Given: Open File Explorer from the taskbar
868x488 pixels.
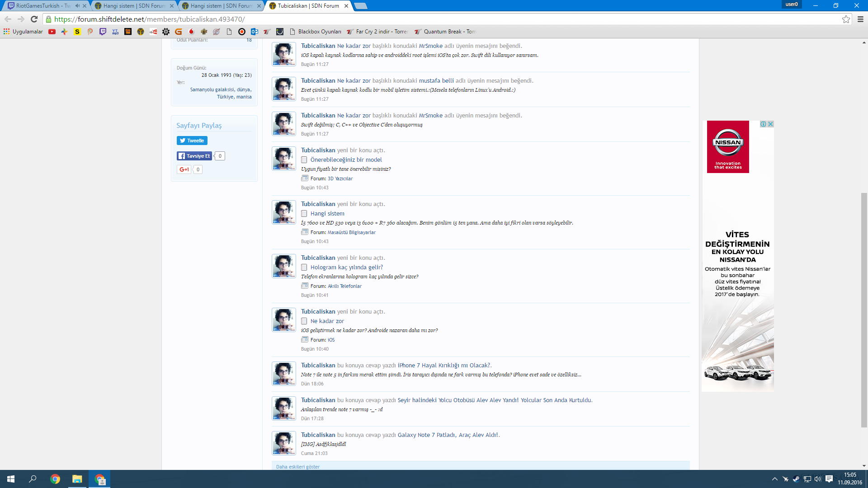Looking at the screenshot, I should pyautogui.click(x=77, y=479).
